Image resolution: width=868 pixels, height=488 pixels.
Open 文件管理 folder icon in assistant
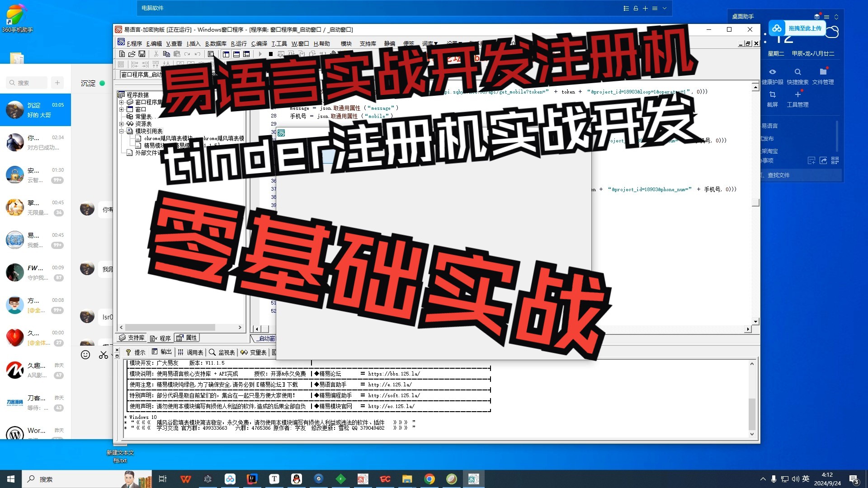click(823, 72)
